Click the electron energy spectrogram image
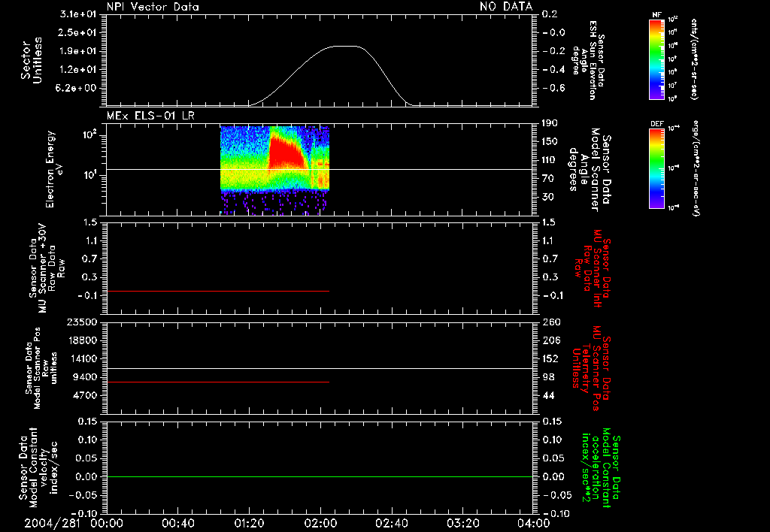The width and height of the screenshot is (770, 532). pyautogui.click(x=274, y=171)
